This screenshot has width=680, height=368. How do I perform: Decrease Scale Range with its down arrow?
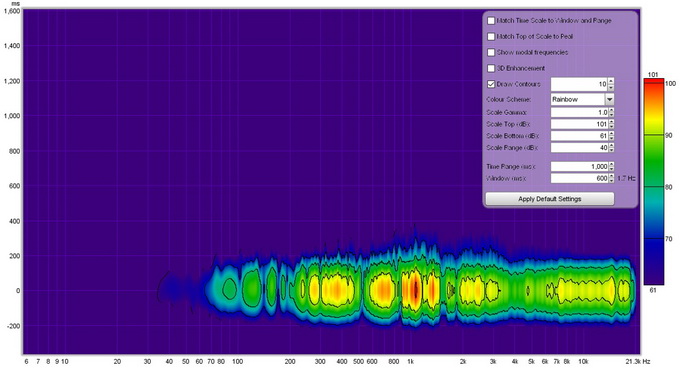click(x=611, y=150)
